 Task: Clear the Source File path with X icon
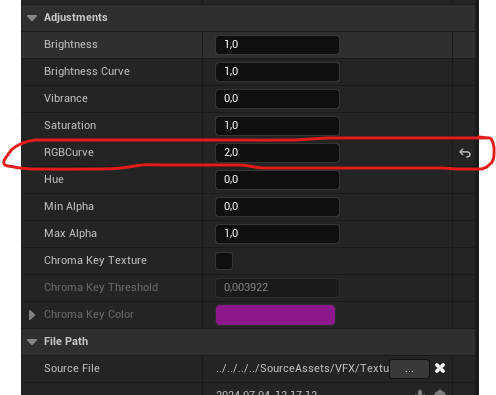pyautogui.click(x=440, y=368)
